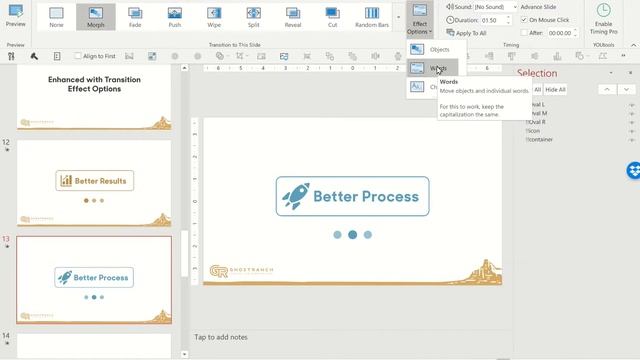This screenshot has width=640, height=360.
Task: Click the icon right of Align to First
Action: point(129,56)
